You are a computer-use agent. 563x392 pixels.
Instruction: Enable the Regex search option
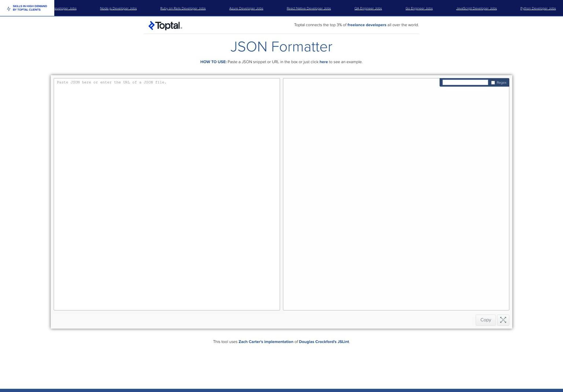click(x=493, y=83)
